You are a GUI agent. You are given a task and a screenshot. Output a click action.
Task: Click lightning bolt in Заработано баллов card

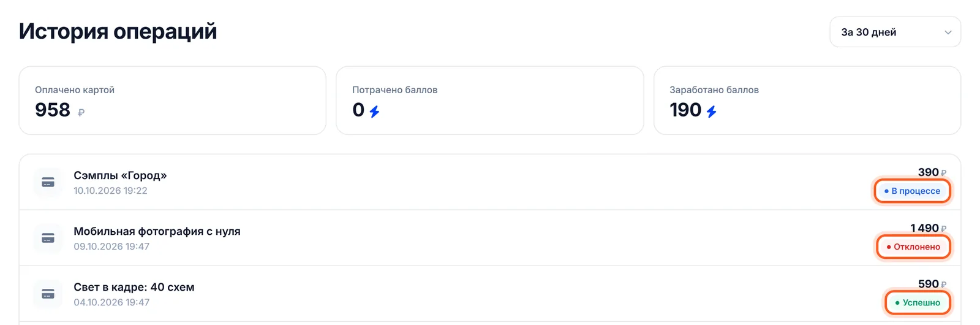(x=711, y=111)
